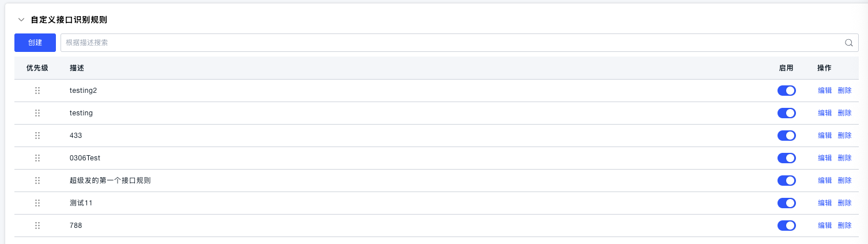The width and height of the screenshot is (868, 244).
Task: Toggle the 788 rule enable switch
Action: [786, 226]
